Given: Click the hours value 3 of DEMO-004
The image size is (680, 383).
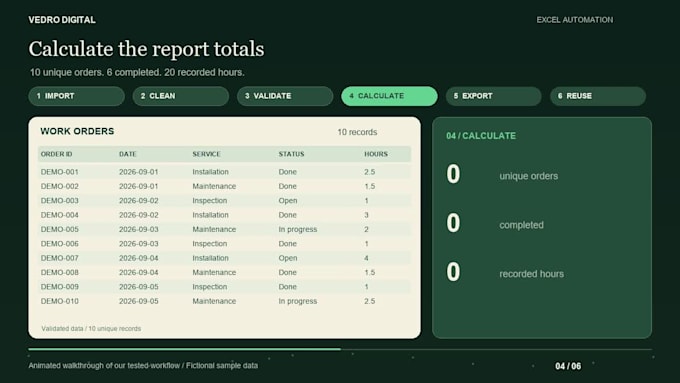Looking at the screenshot, I should [x=366, y=215].
